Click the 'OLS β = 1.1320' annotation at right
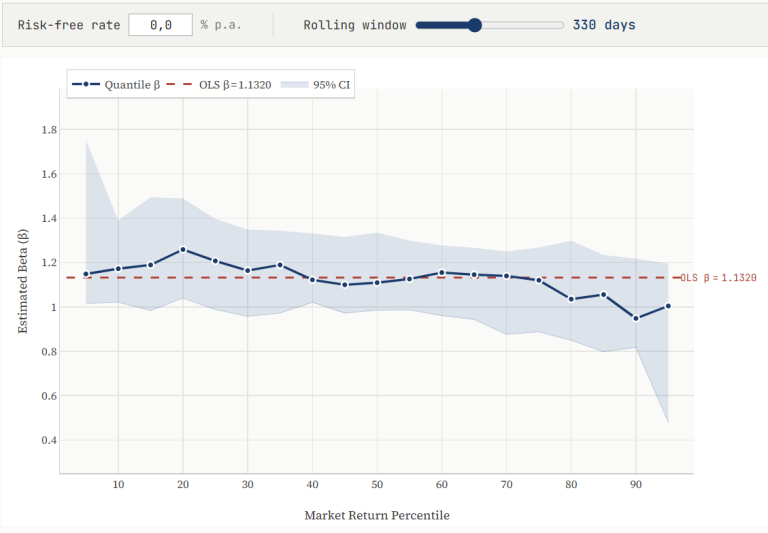This screenshot has height=533, width=768. point(719,278)
